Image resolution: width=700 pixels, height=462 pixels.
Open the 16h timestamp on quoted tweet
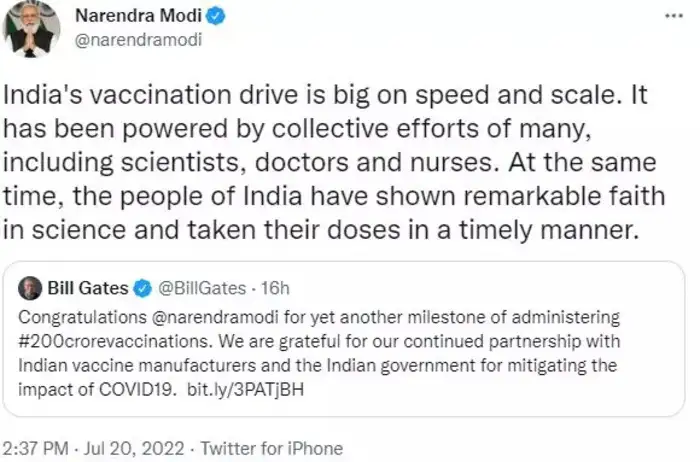272,289
